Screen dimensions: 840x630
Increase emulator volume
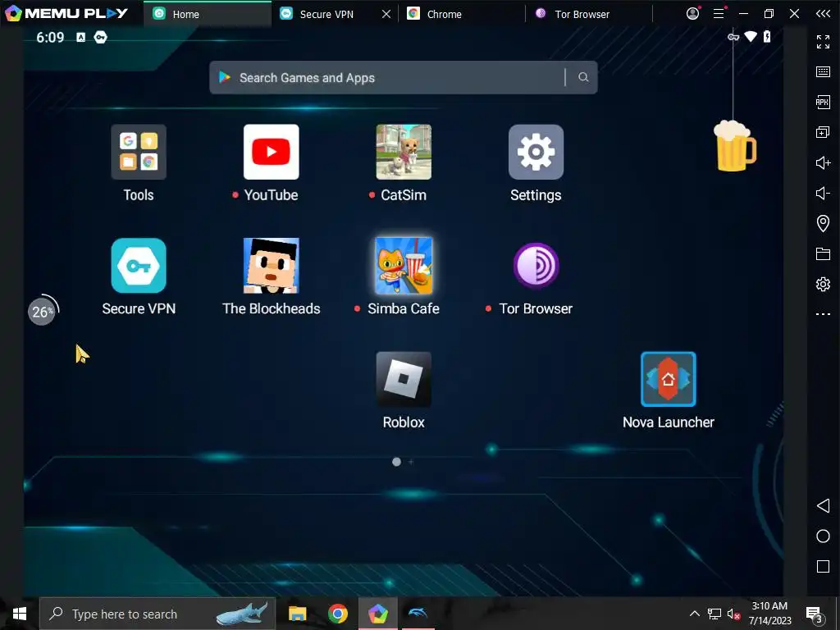coord(823,162)
